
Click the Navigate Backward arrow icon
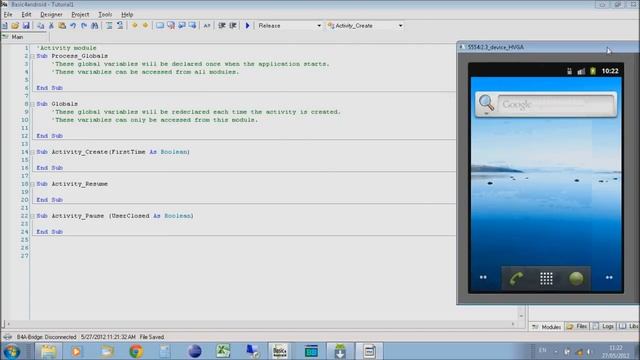[134, 26]
